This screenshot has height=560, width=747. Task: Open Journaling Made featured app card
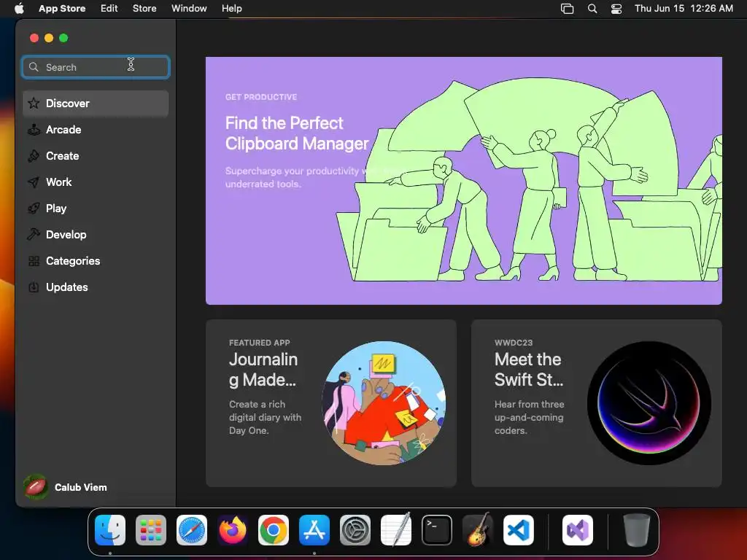click(331, 402)
